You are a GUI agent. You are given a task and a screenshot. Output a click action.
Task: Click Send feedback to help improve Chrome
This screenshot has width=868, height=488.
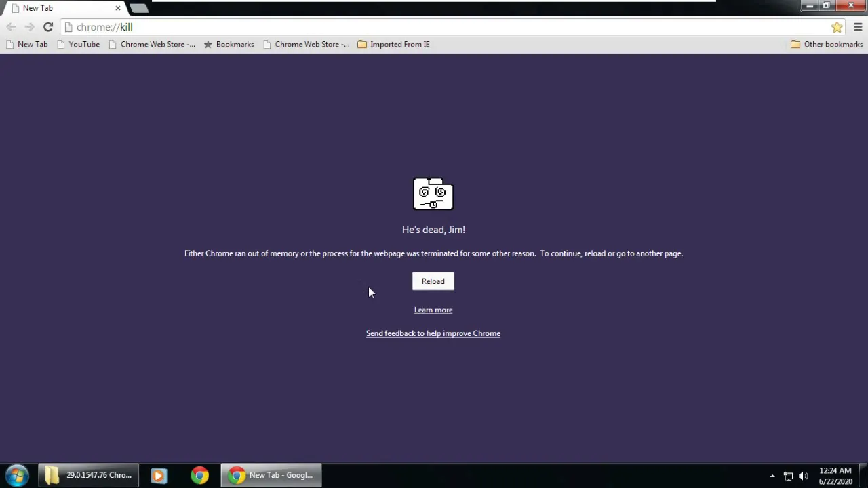pyautogui.click(x=433, y=333)
